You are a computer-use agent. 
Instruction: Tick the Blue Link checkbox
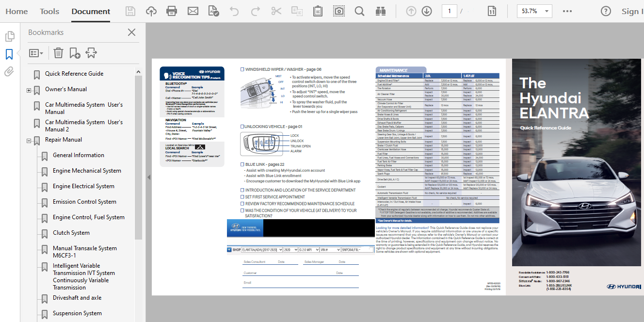tap(242, 165)
